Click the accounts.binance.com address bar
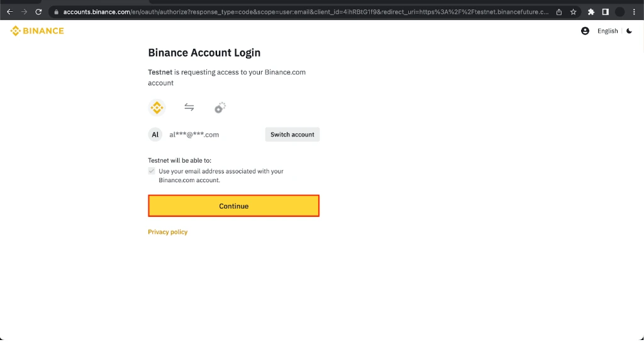This screenshot has width=644, height=362. [306, 12]
